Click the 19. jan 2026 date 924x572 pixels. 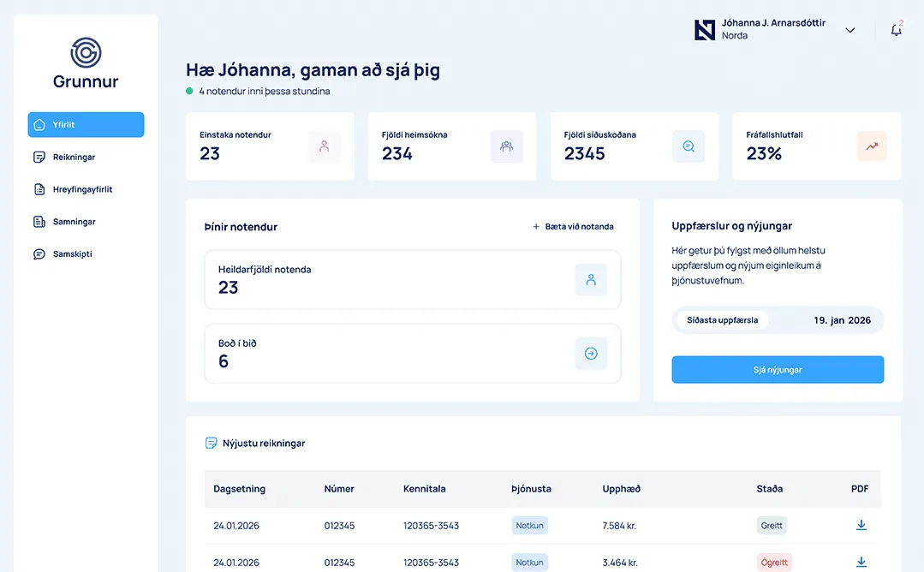point(842,320)
